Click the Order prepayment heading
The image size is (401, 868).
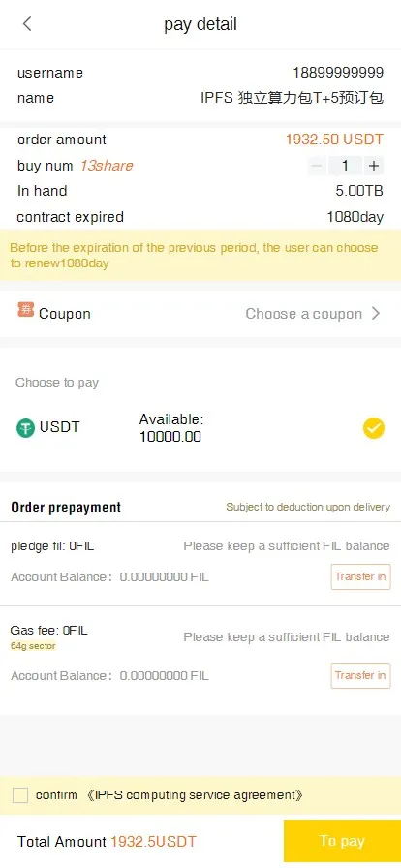coord(66,507)
